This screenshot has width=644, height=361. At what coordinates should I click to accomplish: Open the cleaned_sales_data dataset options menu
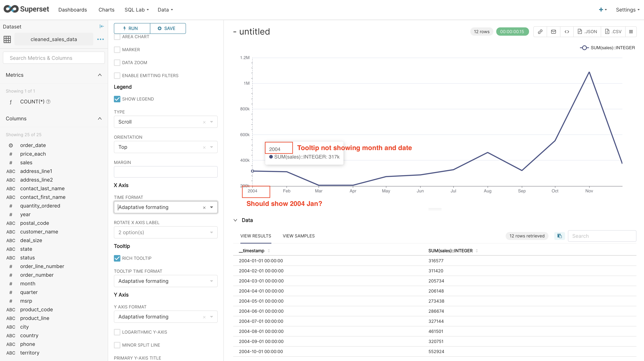pyautogui.click(x=101, y=39)
